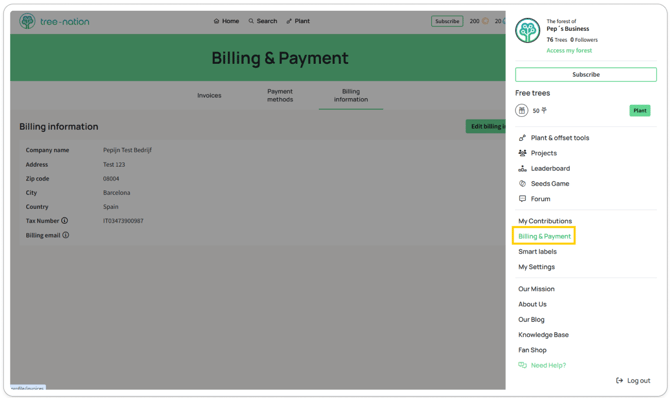Click the zip code value 08004

pyautogui.click(x=111, y=179)
